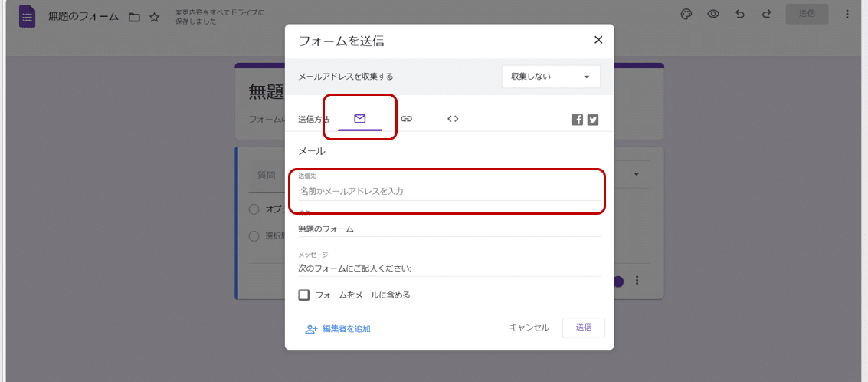Click the Google Forms home icon
Image resolution: width=868 pixels, height=382 pixels.
coord(28,15)
